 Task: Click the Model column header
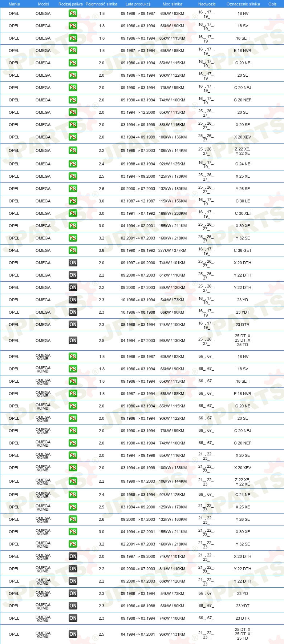pos(43,4)
